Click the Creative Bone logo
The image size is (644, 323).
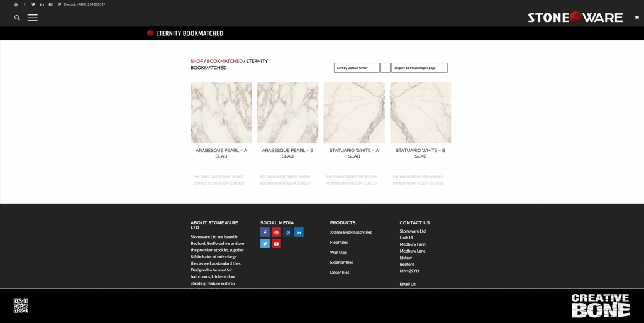pos(600,305)
